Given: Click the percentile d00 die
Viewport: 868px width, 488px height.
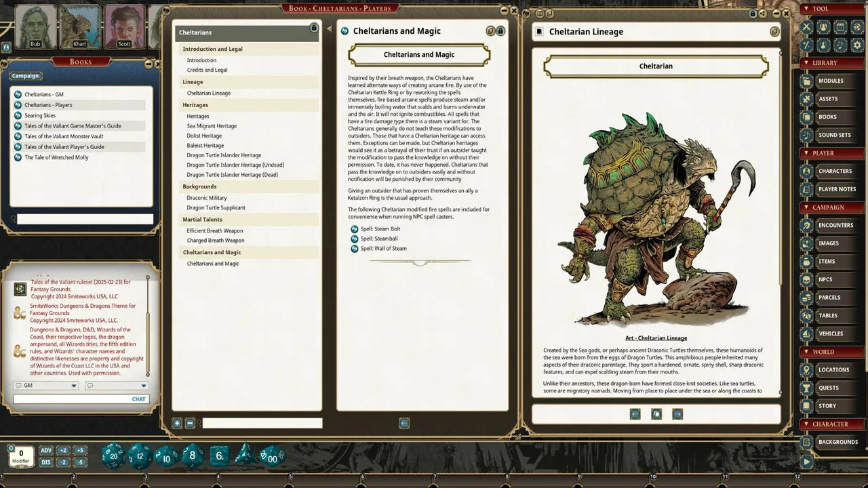Looking at the screenshot, I should 273,457.
